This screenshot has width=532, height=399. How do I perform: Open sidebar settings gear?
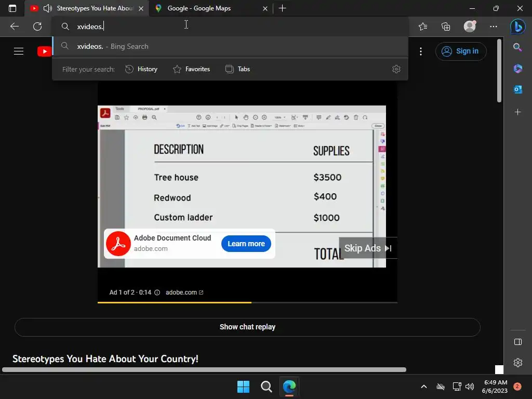518,363
